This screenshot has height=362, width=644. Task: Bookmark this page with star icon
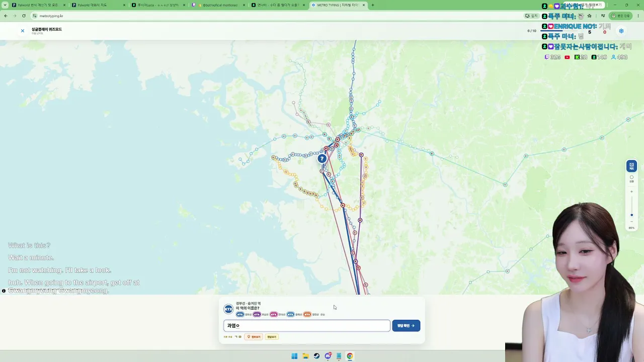589,16
